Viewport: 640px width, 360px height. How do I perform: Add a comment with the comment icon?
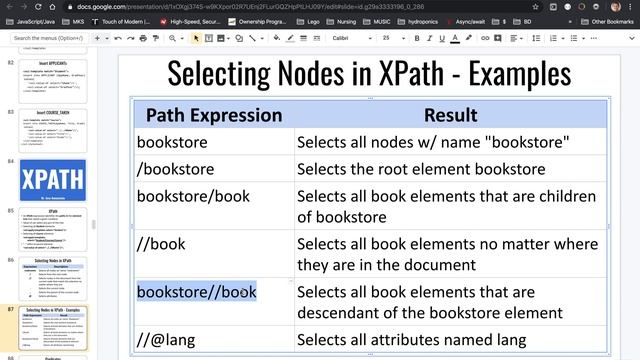click(x=498, y=38)
